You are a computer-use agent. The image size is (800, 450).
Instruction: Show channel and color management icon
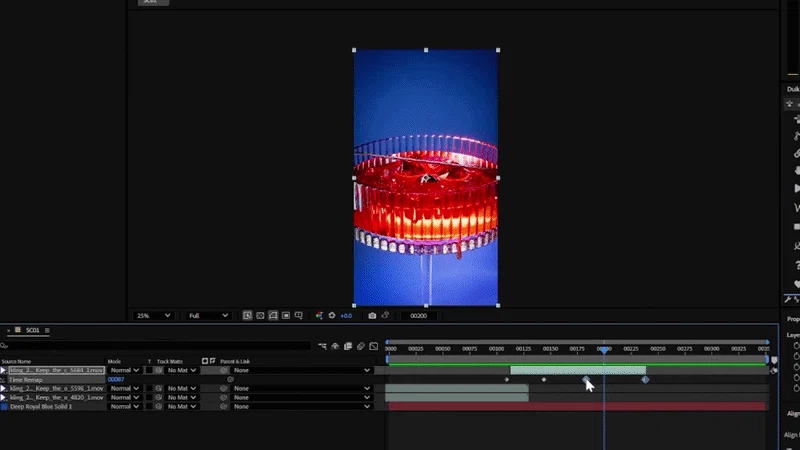coord(319,315)
